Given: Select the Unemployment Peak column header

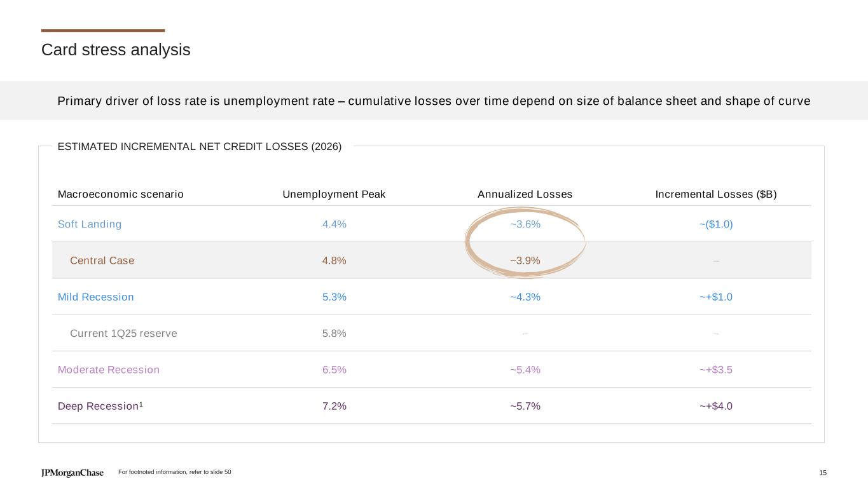Looking at the screenshot, I should [334, 194].
